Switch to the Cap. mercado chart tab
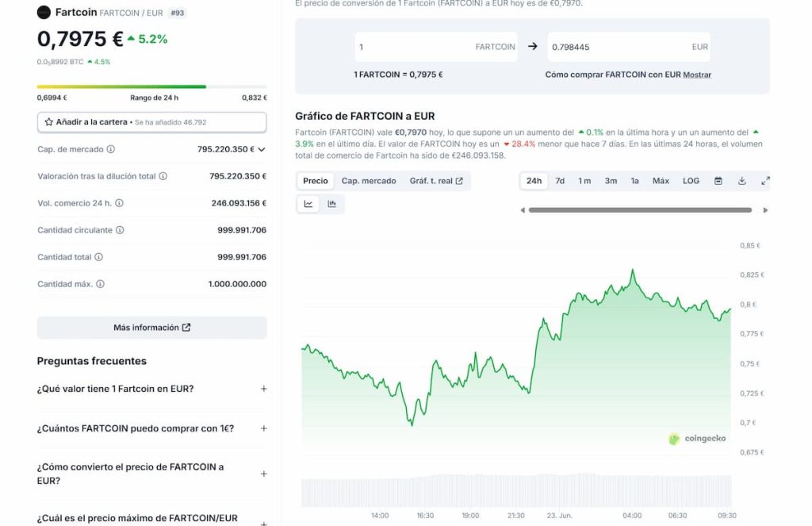The height and width of the screenshot is (526, 812). [369, 181]
